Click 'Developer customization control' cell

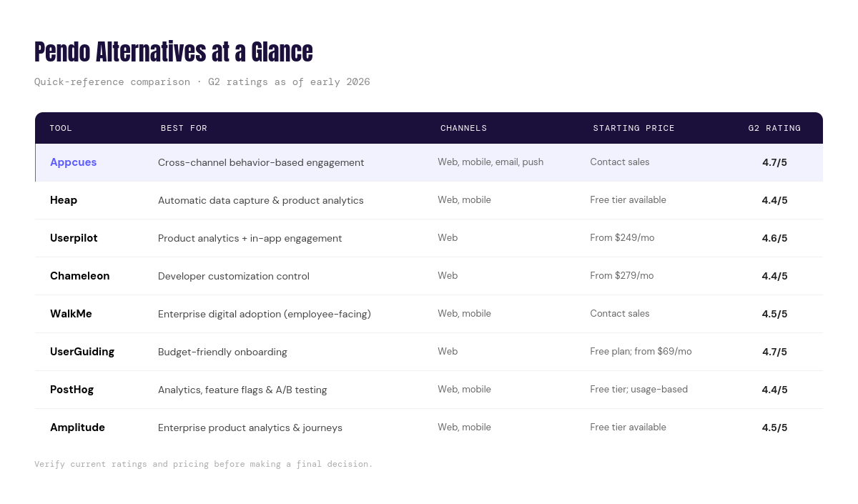click(x=234, y=276)
